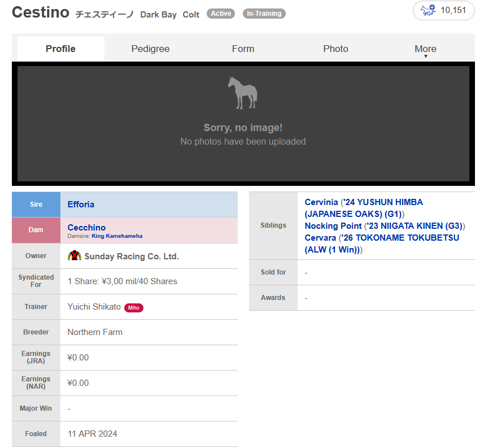Click the Sold for row label
Image resolution: width=484 pixels, height=448 pixels.
tap(273, 272)
